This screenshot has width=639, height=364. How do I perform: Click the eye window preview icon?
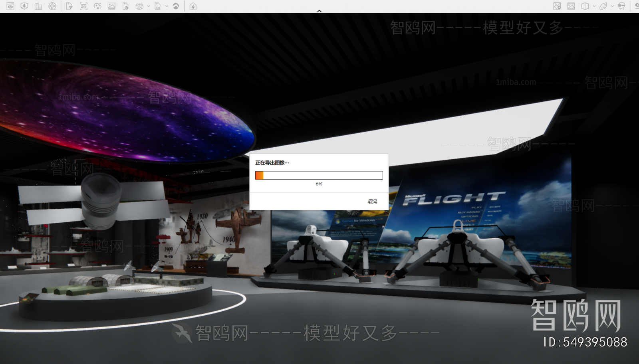point(10,6)
